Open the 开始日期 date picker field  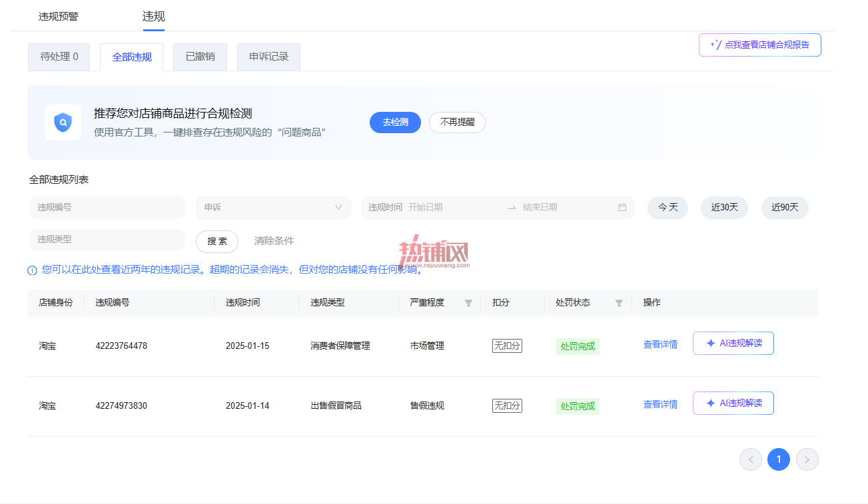coord(453,207)
